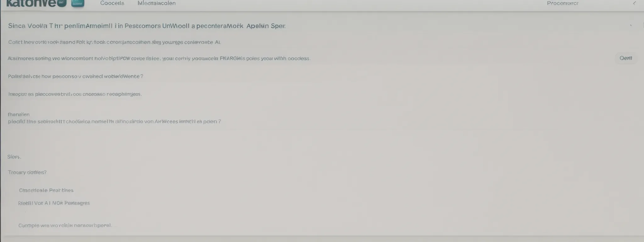Expand the section using the heading's small arrow
644x242 pixels.
pos(630,26)
